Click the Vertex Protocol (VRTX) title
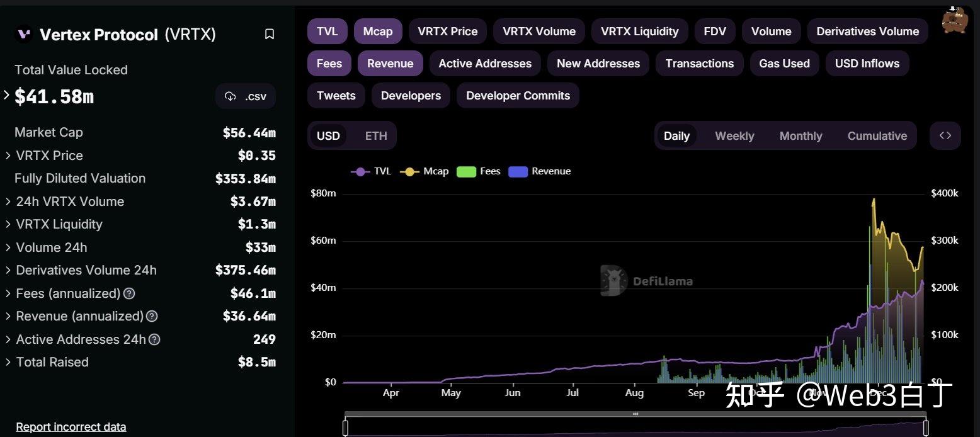This screenshot has width=980, height=437. coord(128,35)
